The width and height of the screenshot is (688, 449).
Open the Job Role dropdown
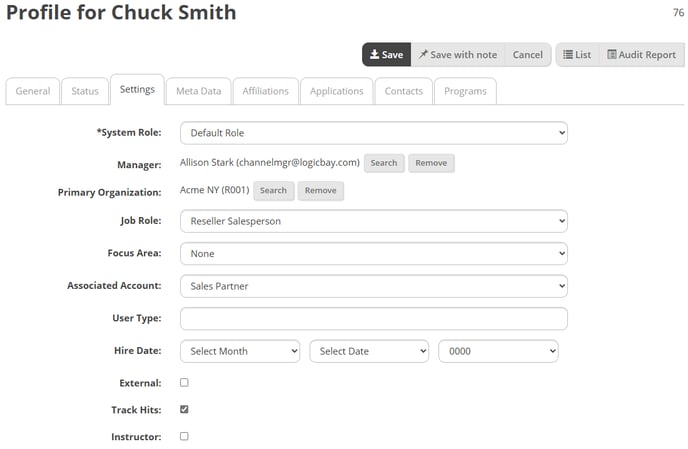[x=374, y=221]
